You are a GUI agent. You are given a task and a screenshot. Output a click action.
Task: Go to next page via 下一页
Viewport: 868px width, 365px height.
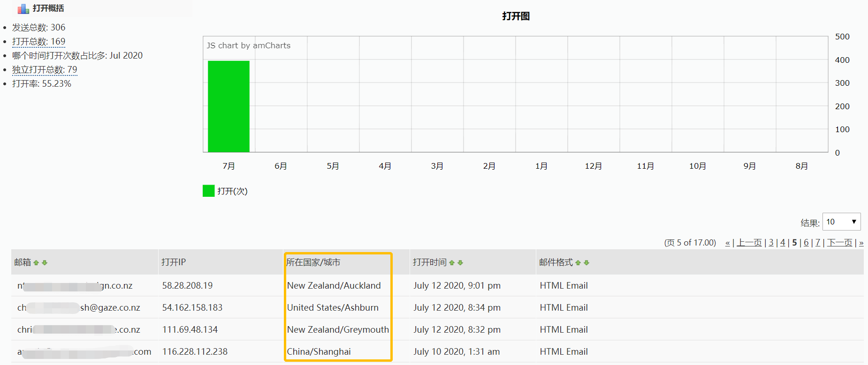tap(839, 243)
